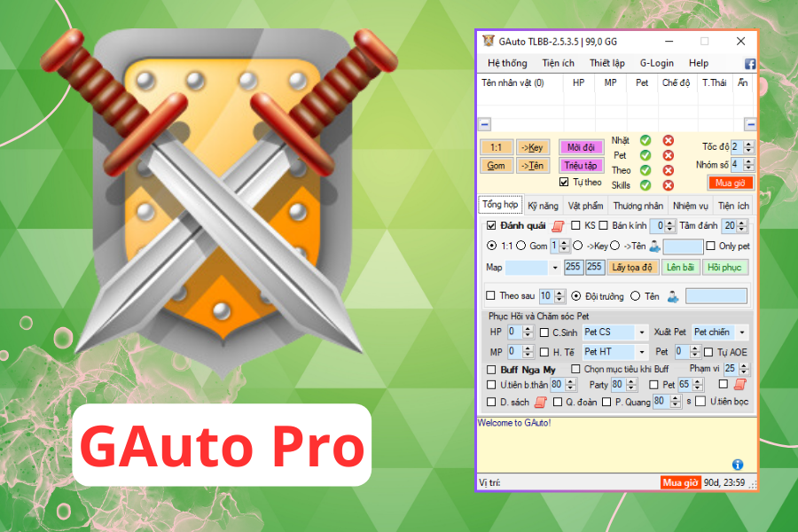Switch to the Kỹ năng tab
The image size is (798, 532).
tap(543, 206)
